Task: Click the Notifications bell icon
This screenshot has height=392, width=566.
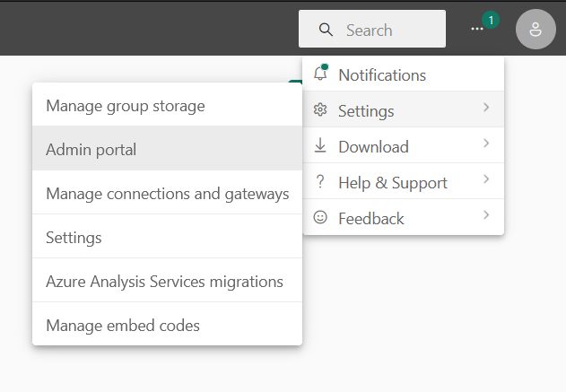Action: [320, 73]
